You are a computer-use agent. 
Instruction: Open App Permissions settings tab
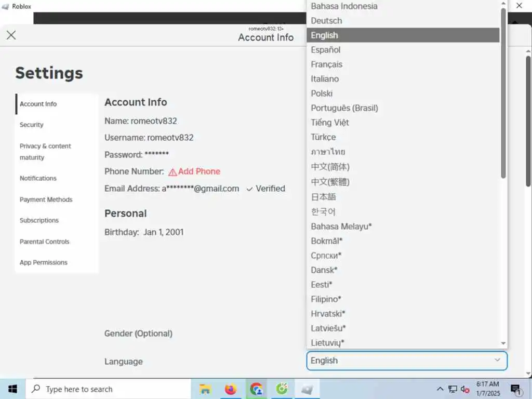tap(57, 262)
